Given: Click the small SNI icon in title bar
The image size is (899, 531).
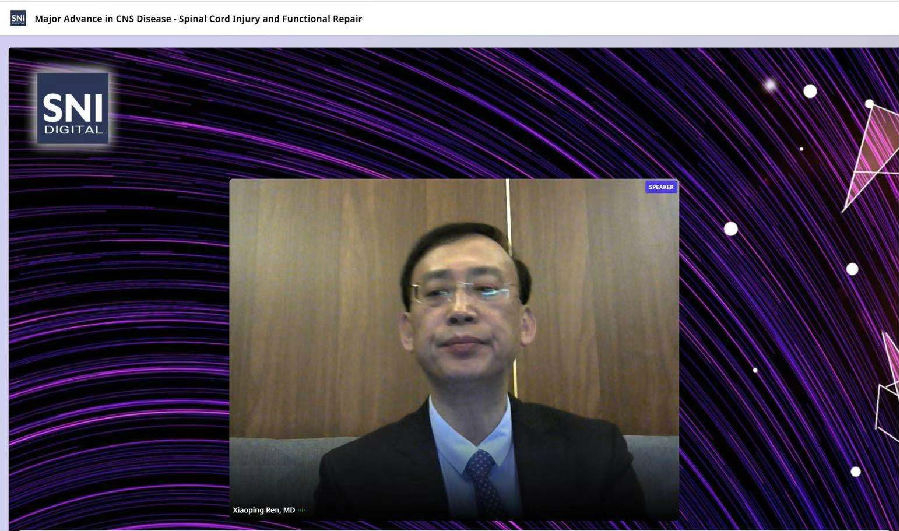Looking at the screenshot, I should click(18, 19).
